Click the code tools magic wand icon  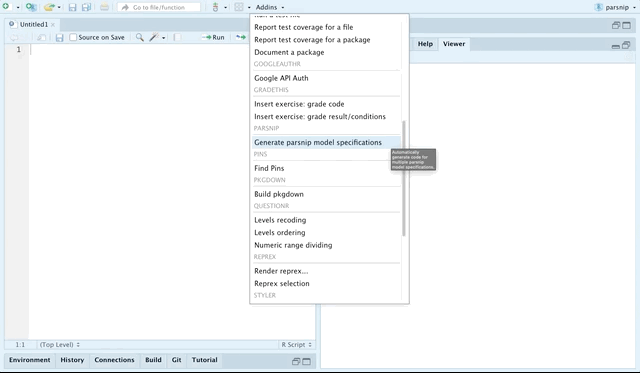(x=154, y=37)
